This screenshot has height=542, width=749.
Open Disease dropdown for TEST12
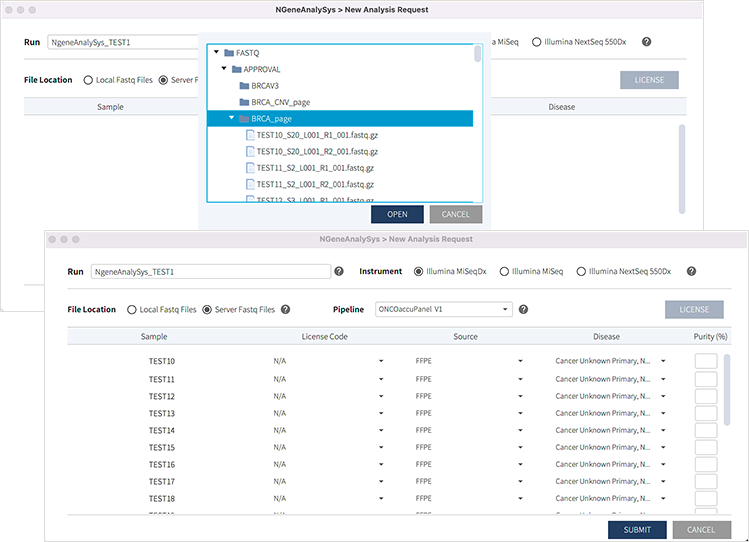click(663, 396)
